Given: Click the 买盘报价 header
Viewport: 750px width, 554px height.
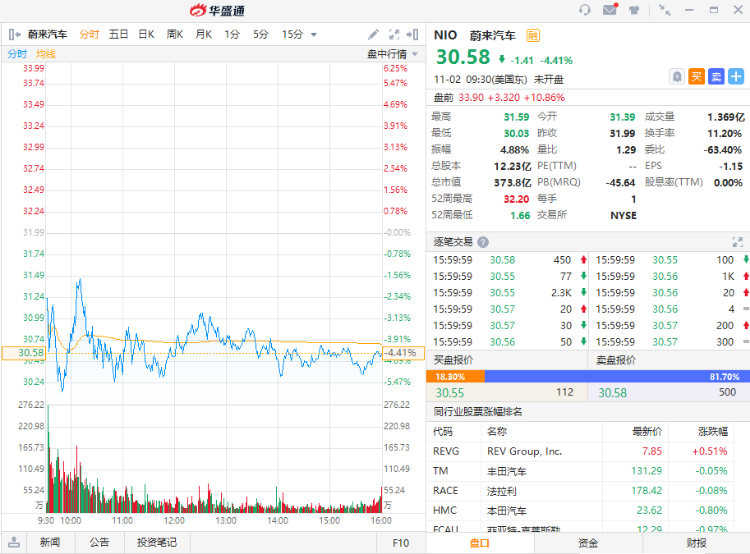Looking at the screenshot, I should pyautogui.click(x=453, y=360).
